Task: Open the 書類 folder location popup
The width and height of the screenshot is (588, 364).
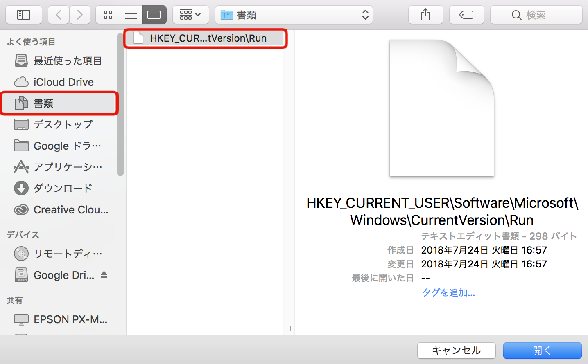Action: [x=294, y=15]
